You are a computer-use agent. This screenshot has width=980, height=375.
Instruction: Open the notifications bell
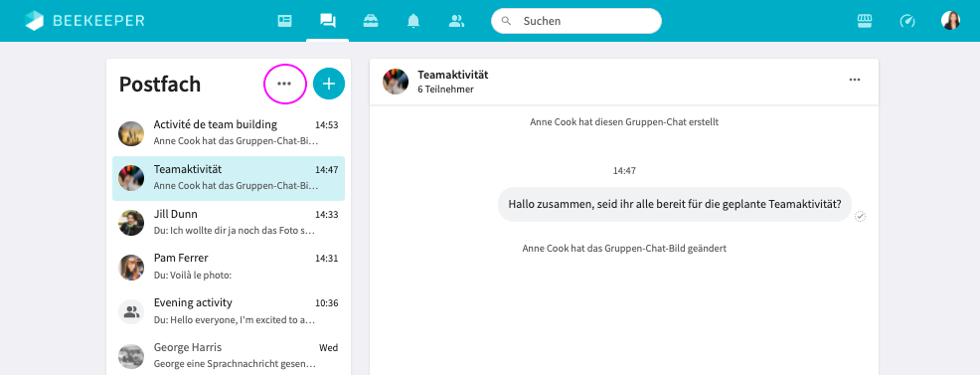[x=413, y=21]
